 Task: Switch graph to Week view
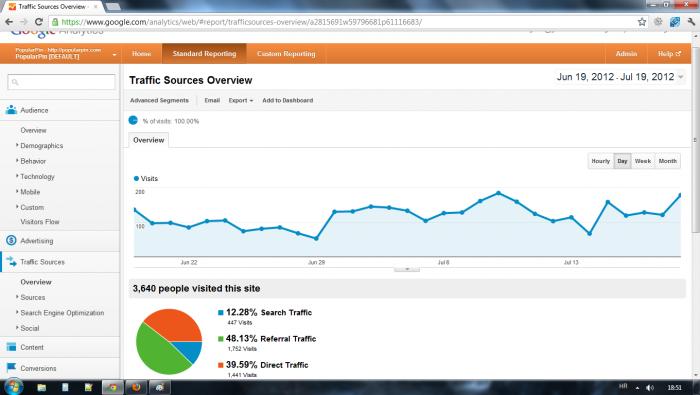pyautogui.click(x=642, y=161)
